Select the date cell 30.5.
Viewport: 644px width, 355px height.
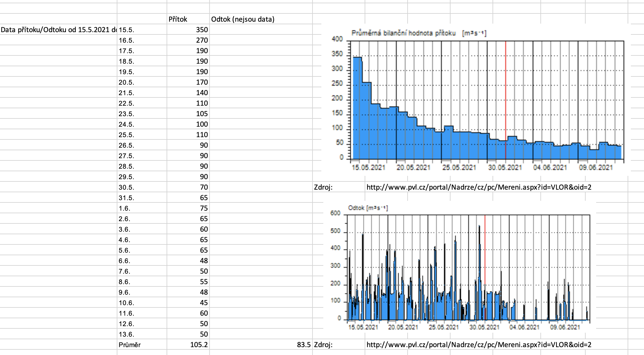click(x=142, y=187)
